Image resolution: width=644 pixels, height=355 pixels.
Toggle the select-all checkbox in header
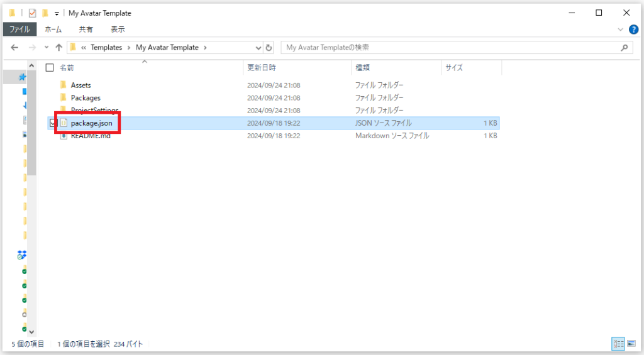50,68
